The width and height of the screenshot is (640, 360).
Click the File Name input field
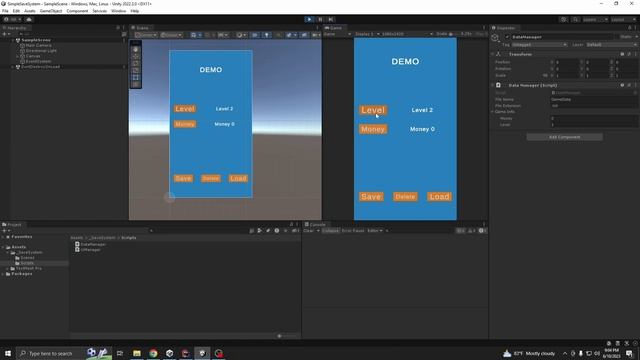click(593, 99)
